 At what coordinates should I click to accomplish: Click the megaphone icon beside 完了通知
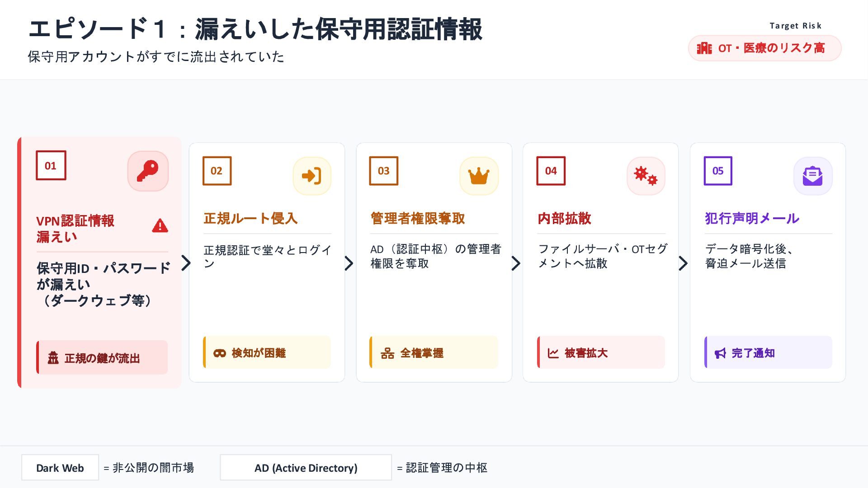(720, 353)
